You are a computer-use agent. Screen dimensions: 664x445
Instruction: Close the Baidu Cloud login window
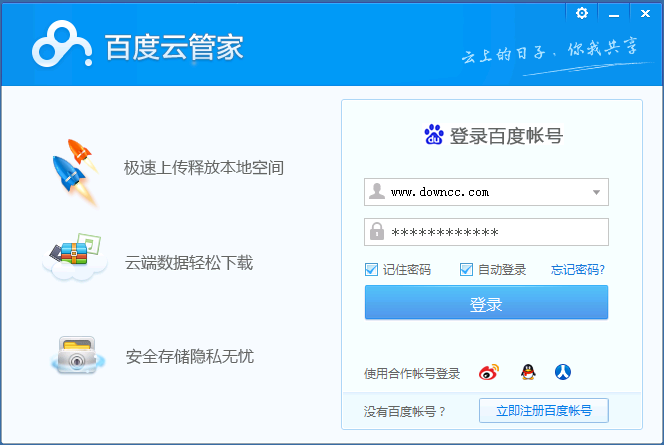pos(644,12)
